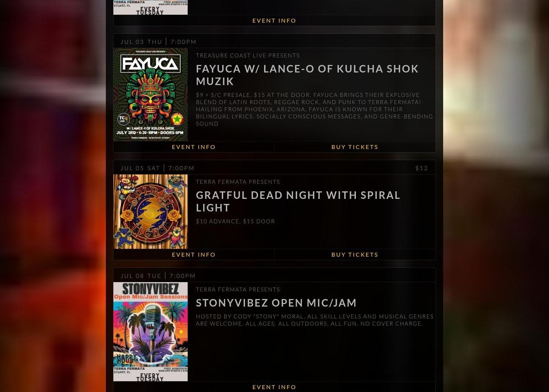Viewport: 549px width, 392px height.
Task: Click the Treasure Coast Live Presents label
Action: [x=248, y=55]
